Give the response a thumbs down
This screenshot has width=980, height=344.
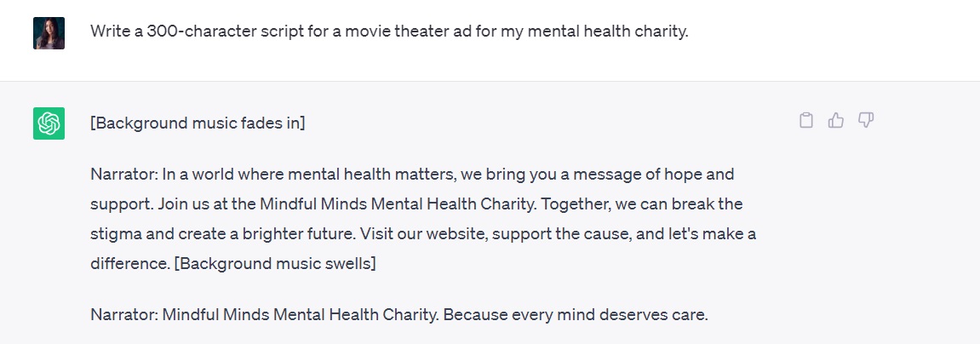pos(866,121)
